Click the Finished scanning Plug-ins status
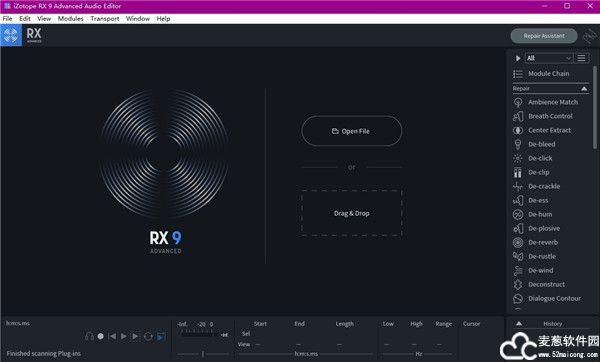Viewport: 600px width, 362px height. coord(44,354)
